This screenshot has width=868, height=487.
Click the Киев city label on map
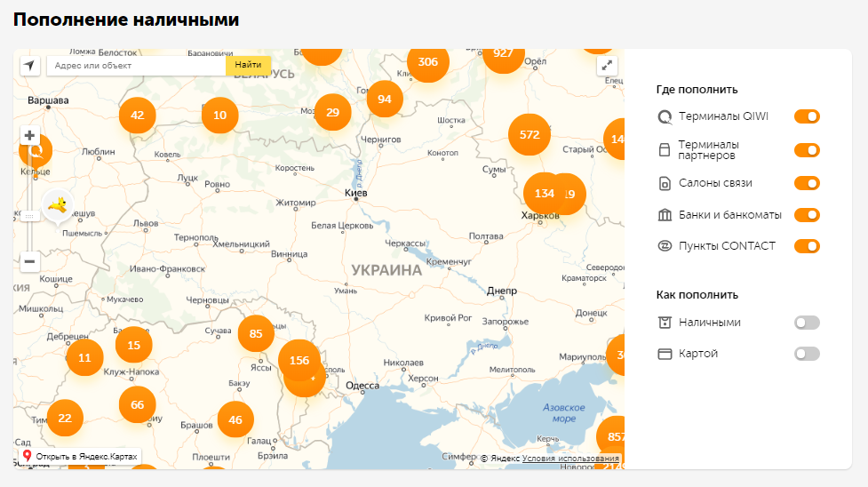[x=355, y=193]
